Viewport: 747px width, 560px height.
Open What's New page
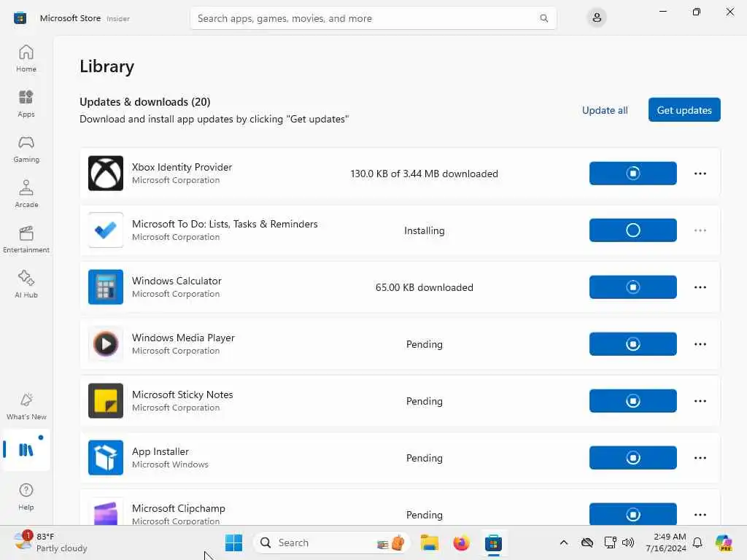tap(26, 406)
